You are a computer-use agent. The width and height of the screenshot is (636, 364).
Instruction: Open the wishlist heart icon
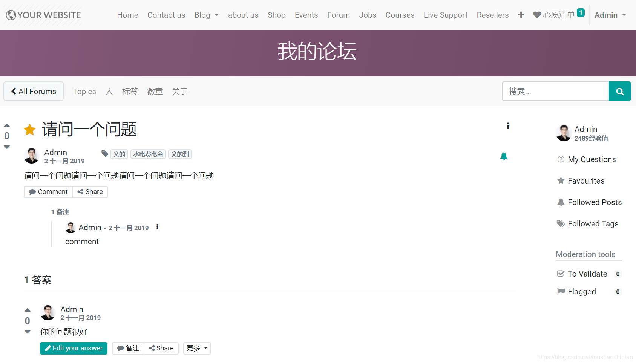(537, 15)
